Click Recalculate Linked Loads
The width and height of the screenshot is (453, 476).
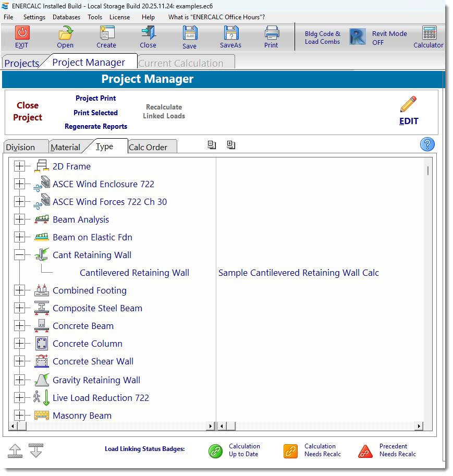click(164, 112)
